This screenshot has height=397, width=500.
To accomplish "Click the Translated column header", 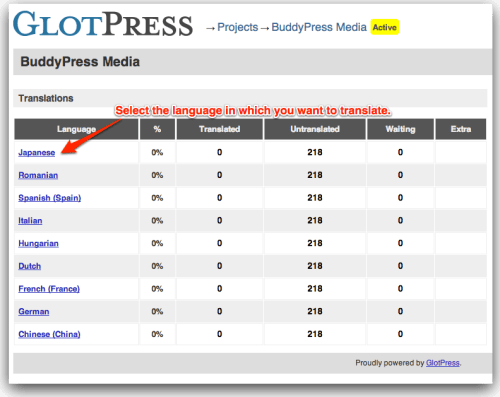I will [219, 129].
